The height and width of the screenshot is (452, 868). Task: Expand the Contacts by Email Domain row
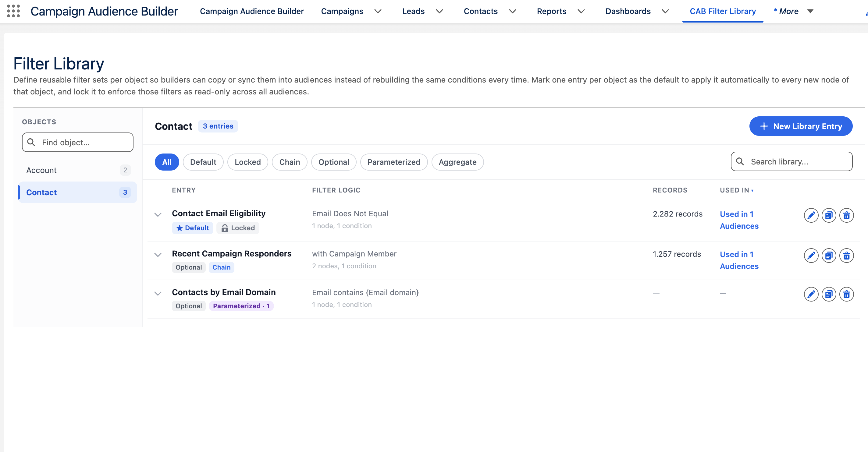[x=158, y=293]
